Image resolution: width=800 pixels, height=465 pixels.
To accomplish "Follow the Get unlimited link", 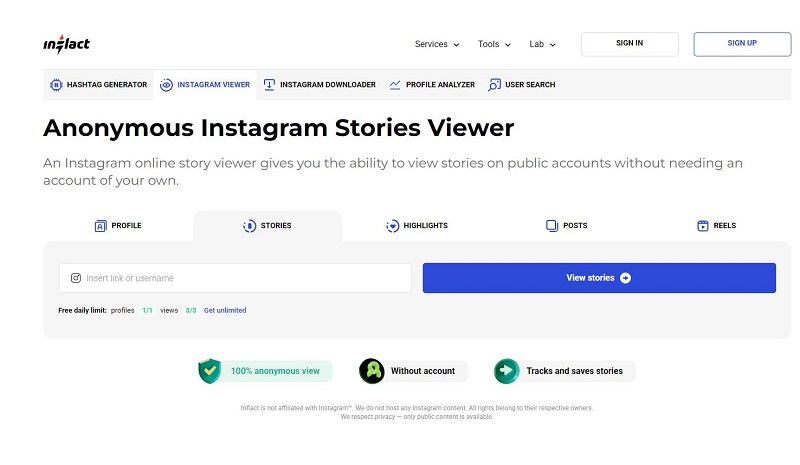I will (225, 310).
